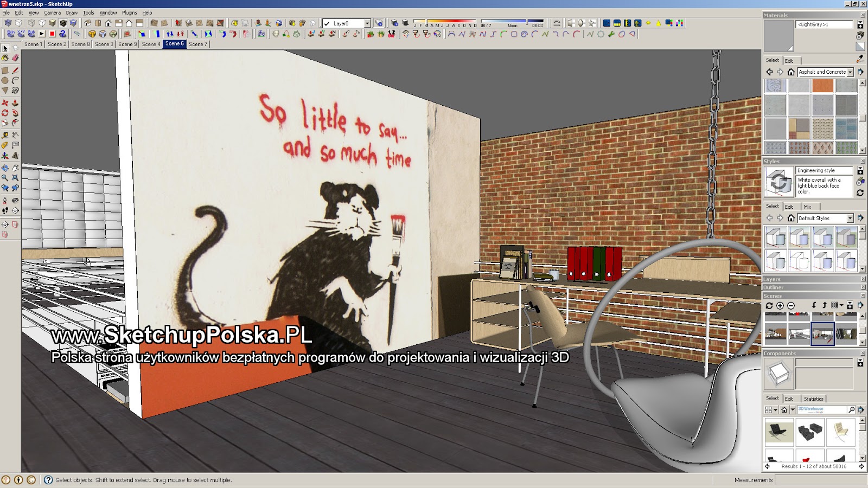Screen dimensions: 868x488
Task: Open the Materials panel Details arrow menu
Action: tap(860, 72)
